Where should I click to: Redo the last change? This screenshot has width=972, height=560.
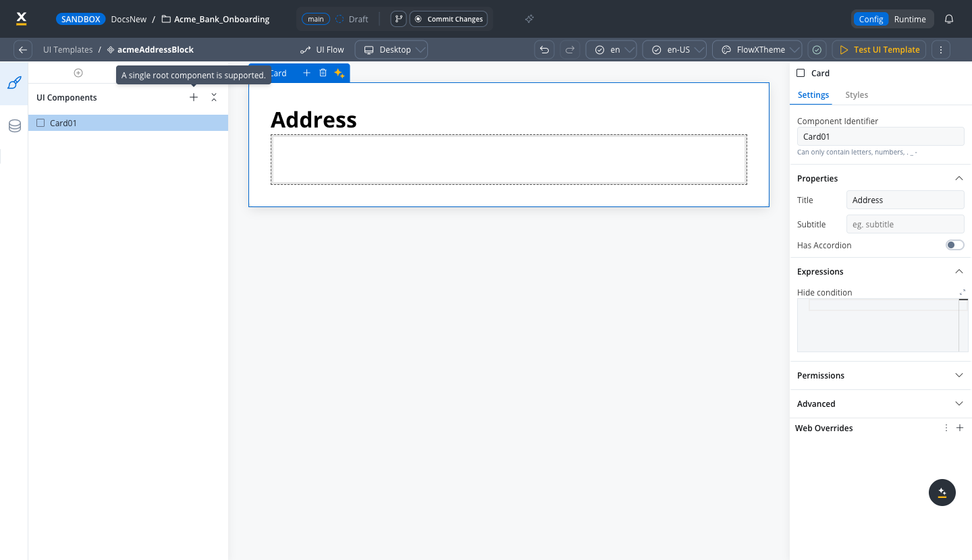click(x=570, y=50)
